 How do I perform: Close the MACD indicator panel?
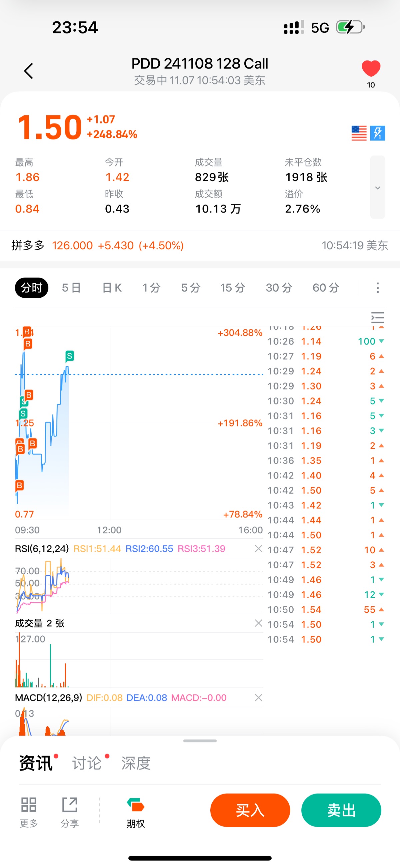tap(258, 697)
